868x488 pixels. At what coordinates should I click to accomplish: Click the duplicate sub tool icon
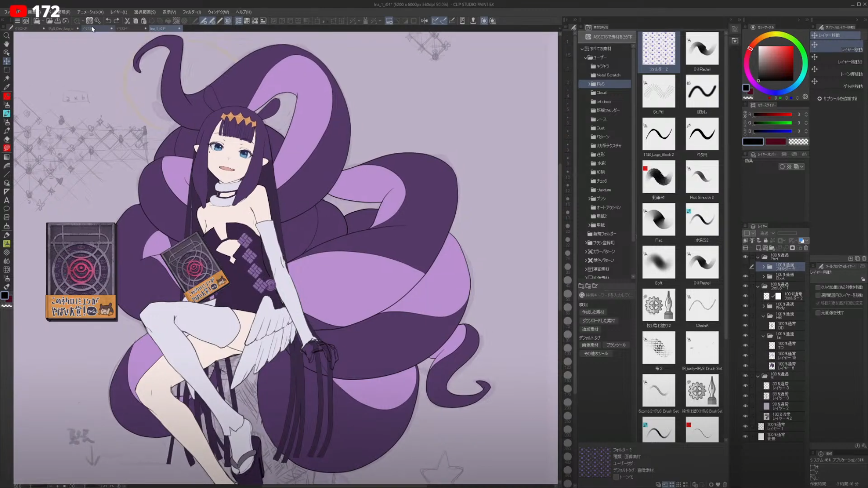click(857, 258)
